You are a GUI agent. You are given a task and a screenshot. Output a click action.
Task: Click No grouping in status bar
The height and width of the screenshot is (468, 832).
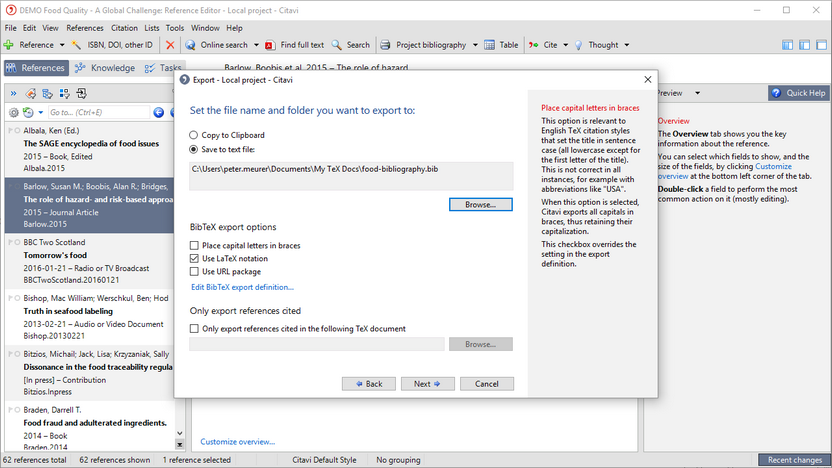398,460
